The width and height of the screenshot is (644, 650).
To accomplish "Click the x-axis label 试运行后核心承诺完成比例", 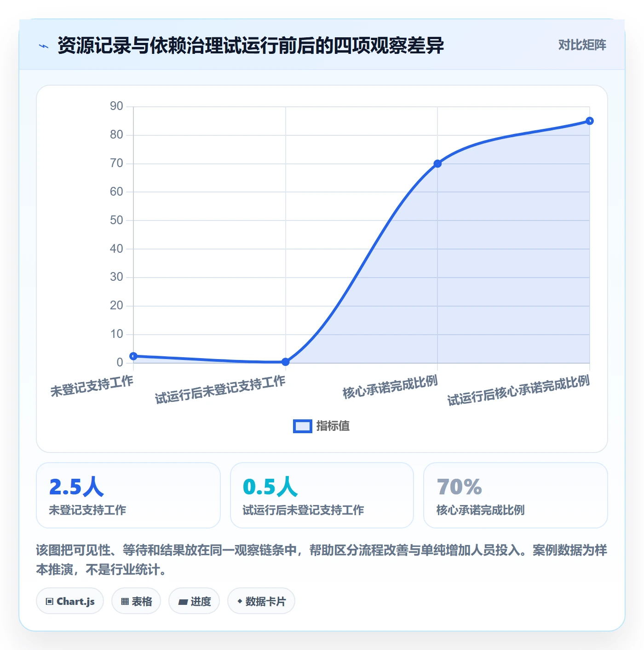I will (x=518, y=390).
